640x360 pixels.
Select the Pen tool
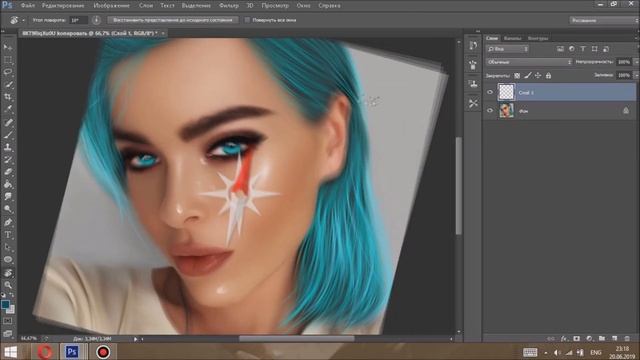pyautogui.click(x=8, y=222)
